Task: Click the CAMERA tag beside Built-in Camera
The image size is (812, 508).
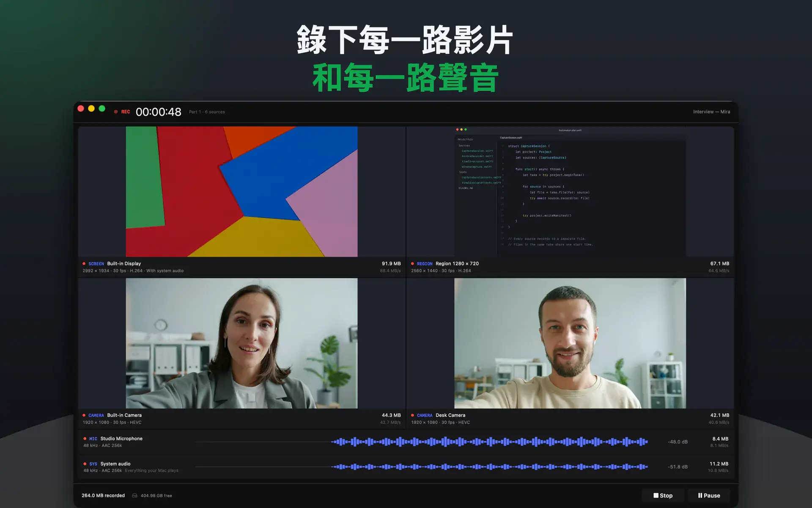Action: [96, 416]
